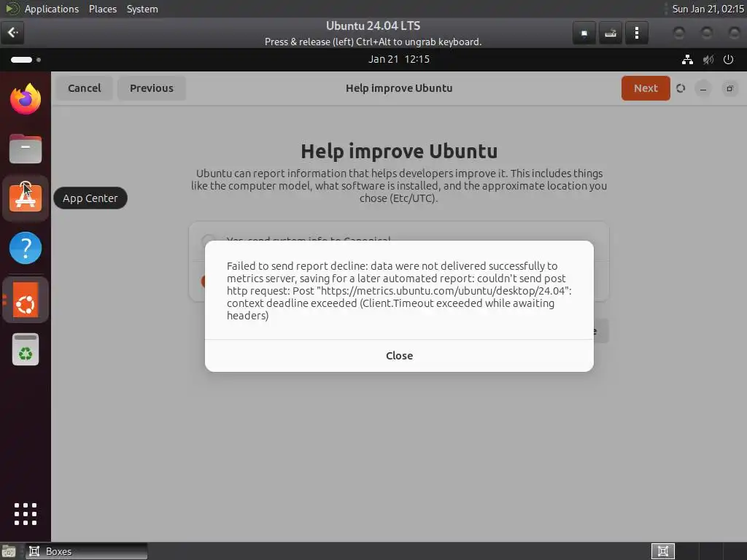Screen dimensions: 747x560
Task: Open the Trash in the dock
Action: (x=26, y=349)
